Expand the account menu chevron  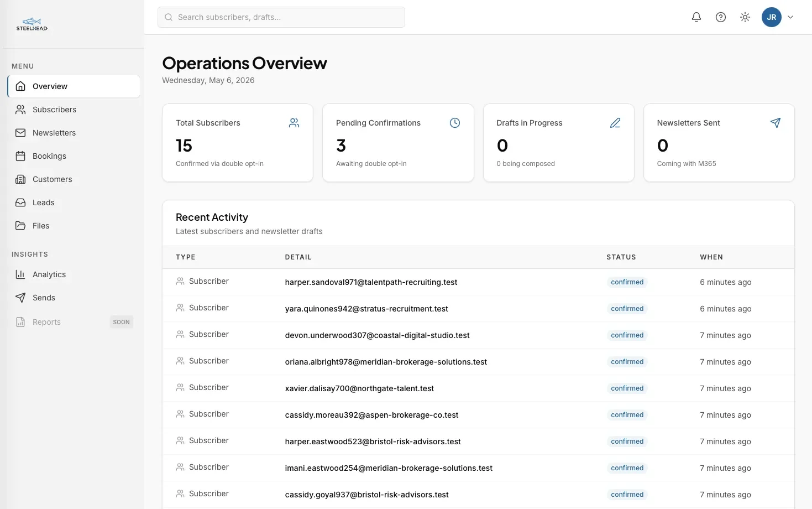click(x=790, y=17)
